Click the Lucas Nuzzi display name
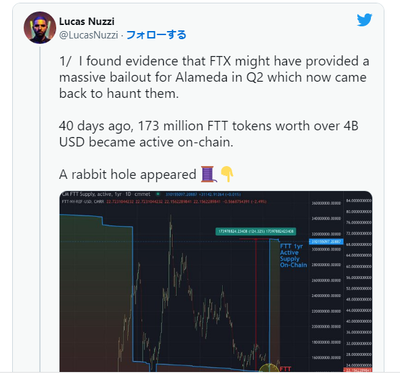Image resolution: width=400 pixels, height=374 pixels. (87, 21)
